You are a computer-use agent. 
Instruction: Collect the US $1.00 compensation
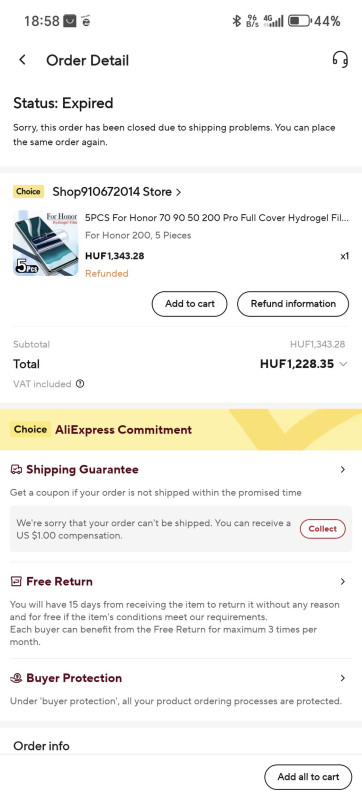point(323,529)
